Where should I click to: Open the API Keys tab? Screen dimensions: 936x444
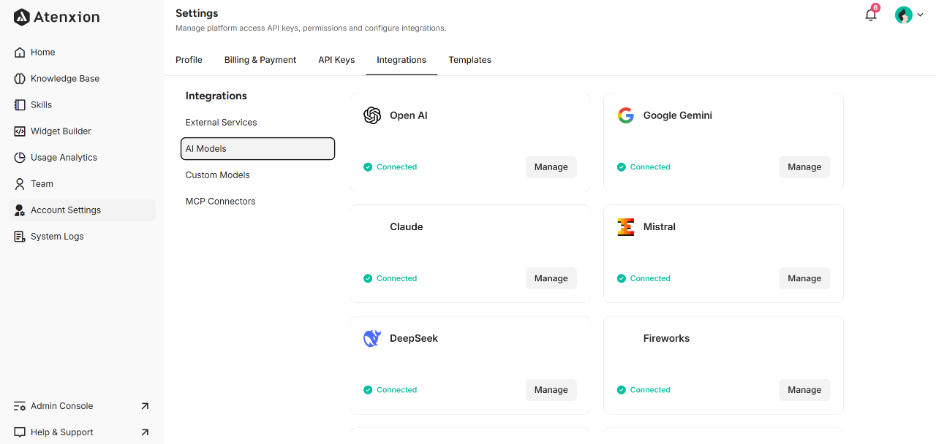pyautogui.click(x=336, y=60)
